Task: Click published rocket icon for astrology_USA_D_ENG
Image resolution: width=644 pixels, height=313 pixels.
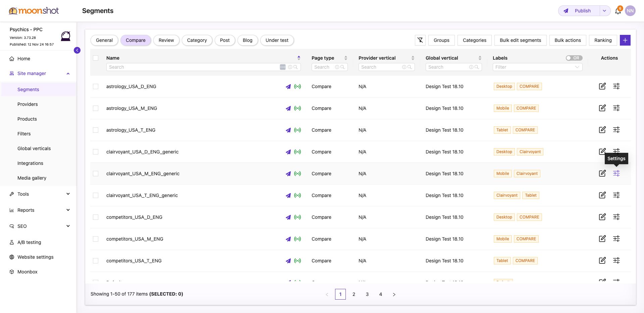Action: coord(288,86)
